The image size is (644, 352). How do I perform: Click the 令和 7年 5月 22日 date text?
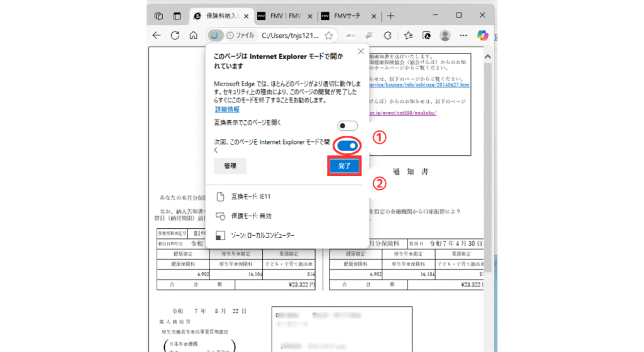pos(209,311)
